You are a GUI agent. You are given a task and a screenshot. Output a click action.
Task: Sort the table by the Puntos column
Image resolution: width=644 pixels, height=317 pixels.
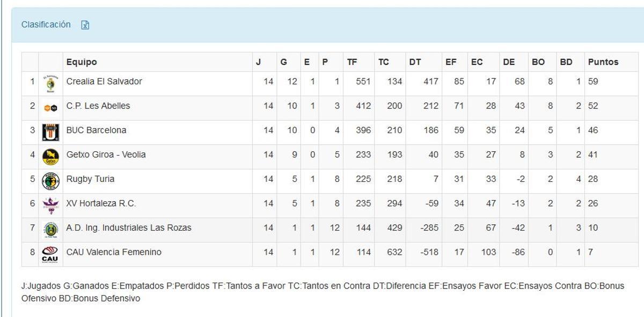click(x=603, y=62)
